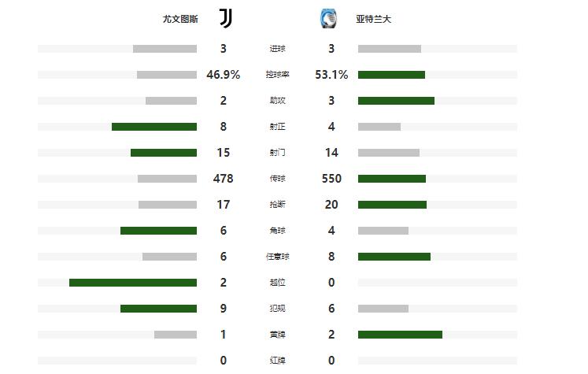588x374 pixels.
Task: Click Atalanta's green 黄牌 bar
Action: 400,335
